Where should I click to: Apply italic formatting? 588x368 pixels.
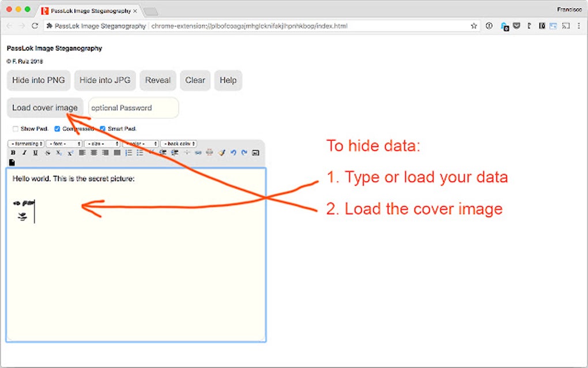[x=24, y=152]
